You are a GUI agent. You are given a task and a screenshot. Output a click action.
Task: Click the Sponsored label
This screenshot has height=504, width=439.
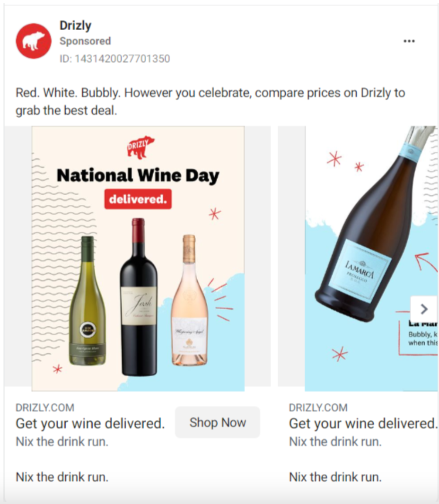click(x=85, y=41)
